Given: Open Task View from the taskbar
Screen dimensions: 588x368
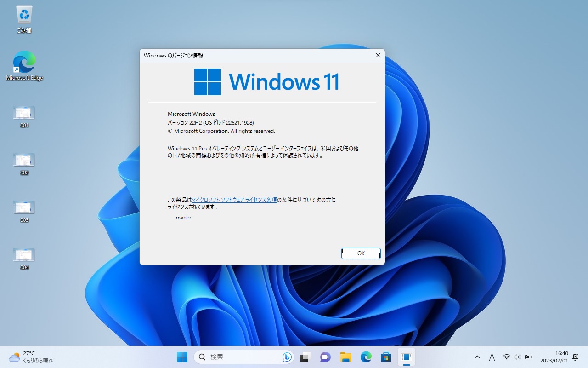Looking at the screenshot, I should (305, 357).
